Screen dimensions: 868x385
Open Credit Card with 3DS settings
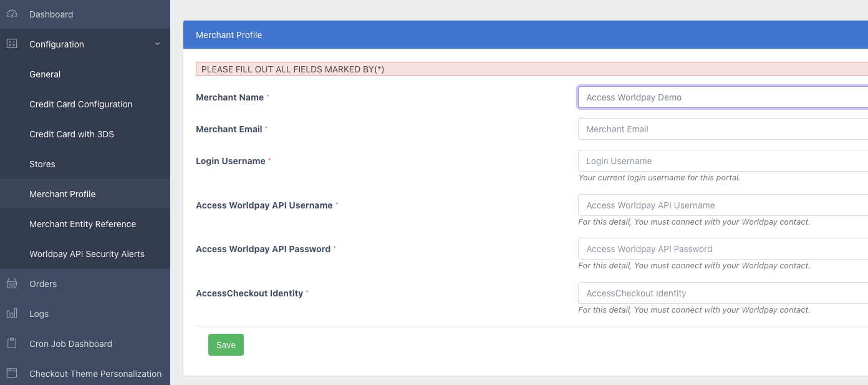click(x=72, y=134)
